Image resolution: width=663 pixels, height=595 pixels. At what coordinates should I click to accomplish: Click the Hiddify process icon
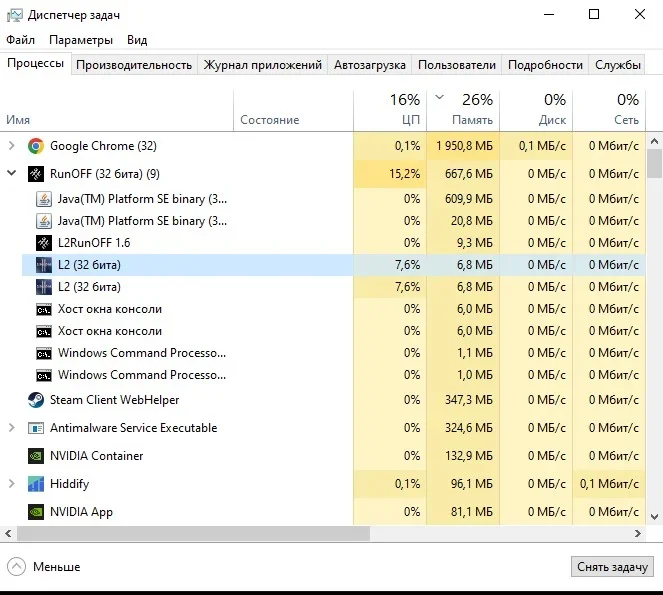36,484
